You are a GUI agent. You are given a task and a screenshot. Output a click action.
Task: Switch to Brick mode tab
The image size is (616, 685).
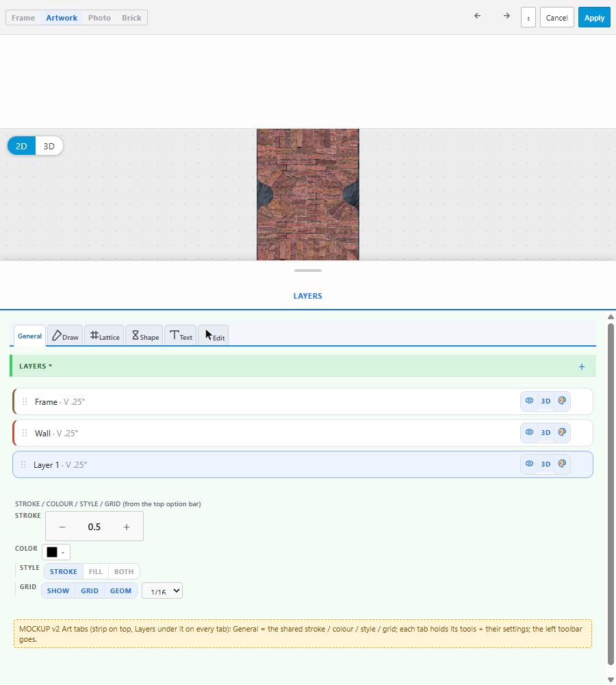click(x=131, y=18)
